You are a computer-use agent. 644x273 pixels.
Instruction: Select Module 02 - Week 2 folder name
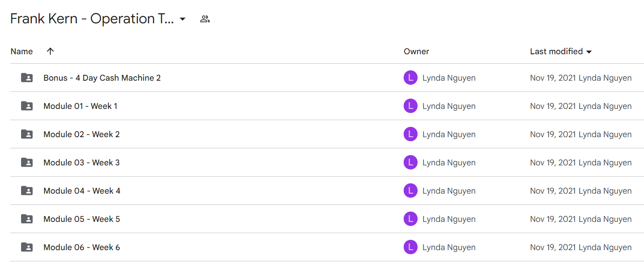pyautogui.click(x=81, y=134)
